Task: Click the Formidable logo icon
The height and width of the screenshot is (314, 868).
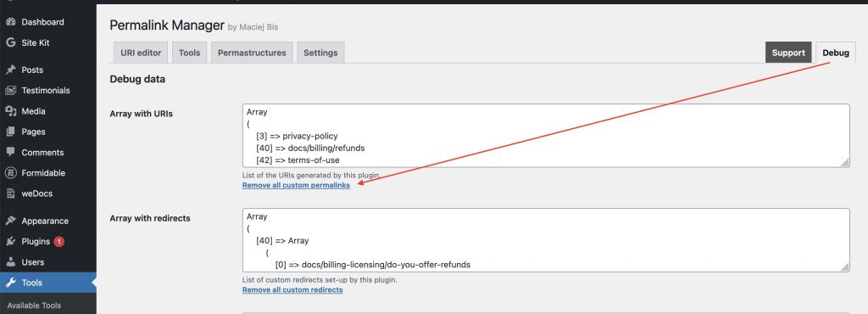Action: (x=10, y=173)
